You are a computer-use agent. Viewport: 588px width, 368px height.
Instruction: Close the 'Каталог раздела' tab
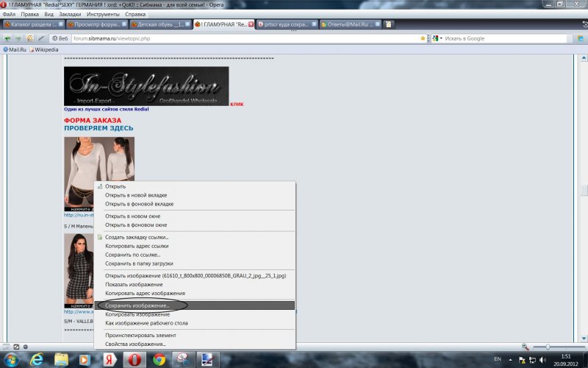tap(61, 24)
